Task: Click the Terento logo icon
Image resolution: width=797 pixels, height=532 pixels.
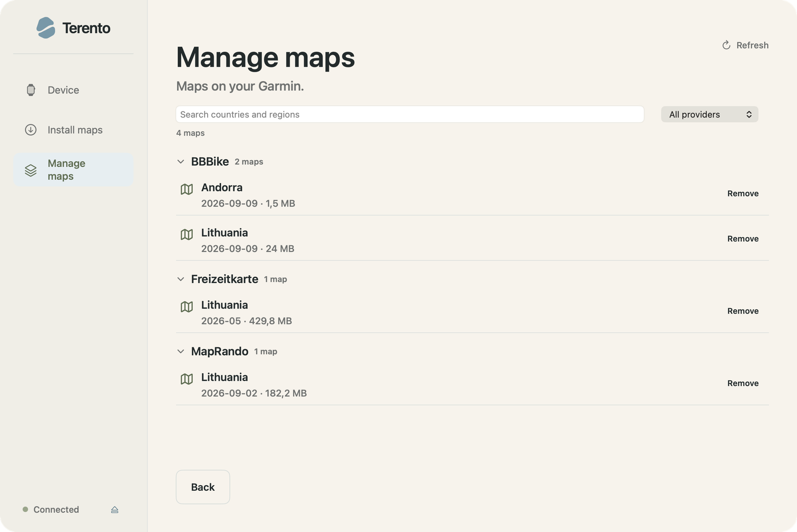Action: 46,28
